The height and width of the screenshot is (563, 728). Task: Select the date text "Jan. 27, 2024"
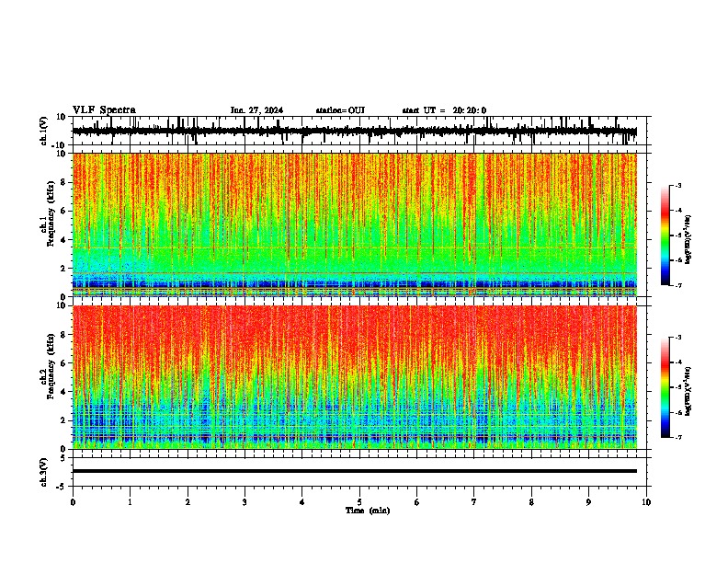pyautogui.click(x=256, y=110)
